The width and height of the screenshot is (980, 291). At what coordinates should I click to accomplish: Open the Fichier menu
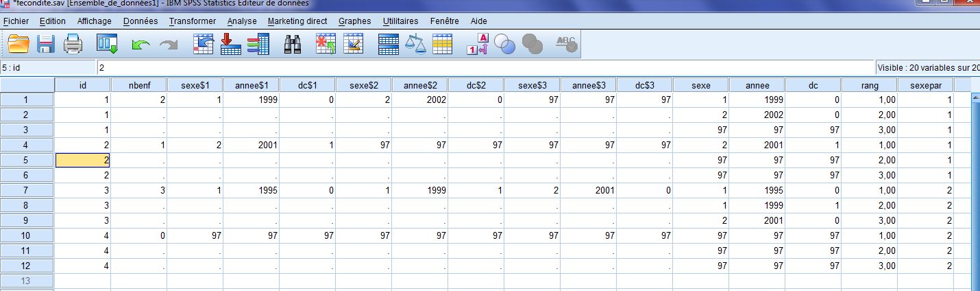16,21
